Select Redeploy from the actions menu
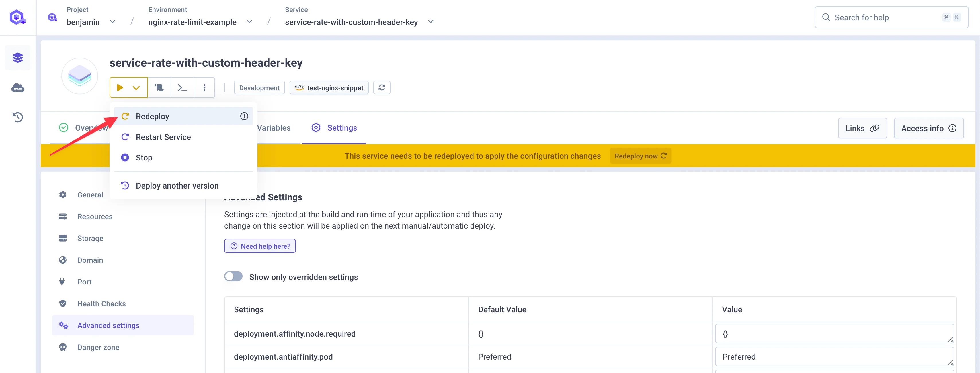This screenshot has width=980, height=373. click(183, 116)
